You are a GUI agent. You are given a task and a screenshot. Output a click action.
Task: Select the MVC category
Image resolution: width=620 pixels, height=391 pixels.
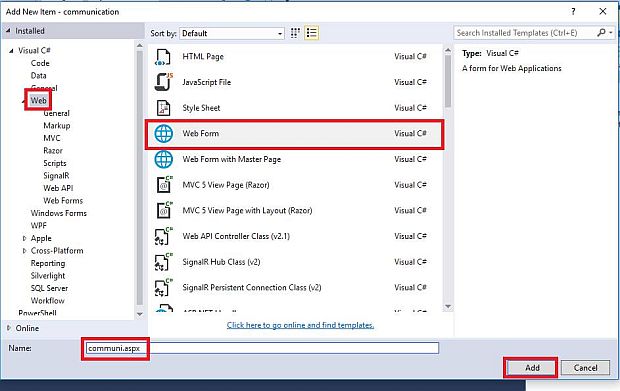(52, 138)
